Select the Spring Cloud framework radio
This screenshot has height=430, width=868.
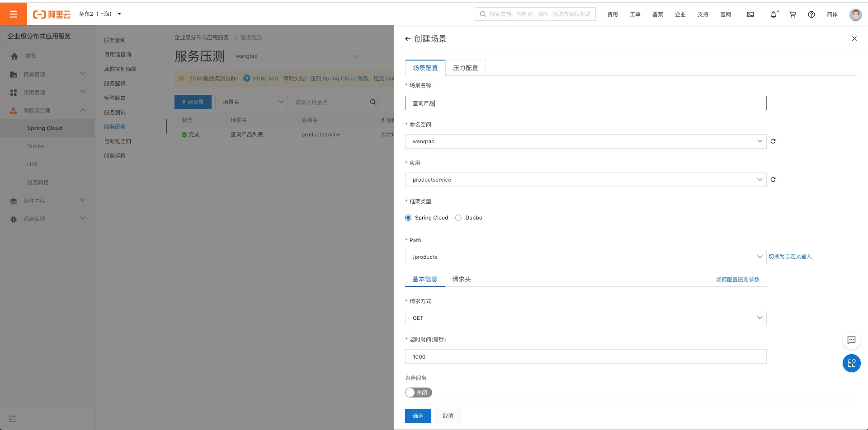pos(408,218)
